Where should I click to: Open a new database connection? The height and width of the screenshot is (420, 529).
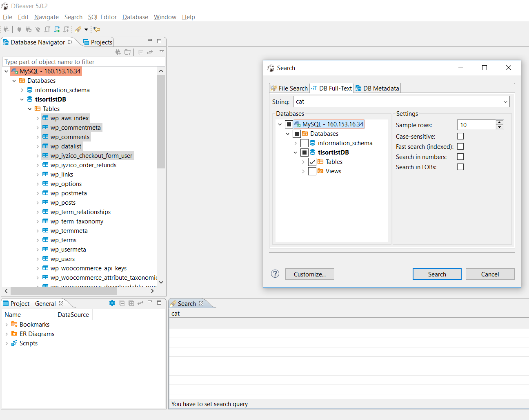click(x=7, y=29)
